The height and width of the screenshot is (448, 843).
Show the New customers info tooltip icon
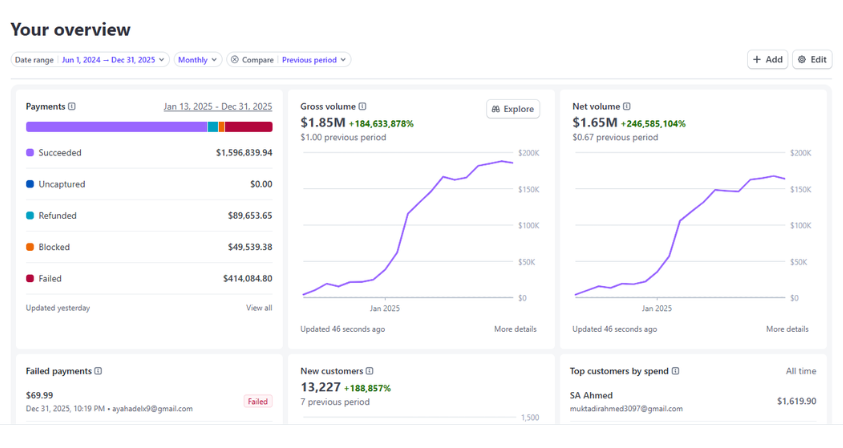click(370, 371)
